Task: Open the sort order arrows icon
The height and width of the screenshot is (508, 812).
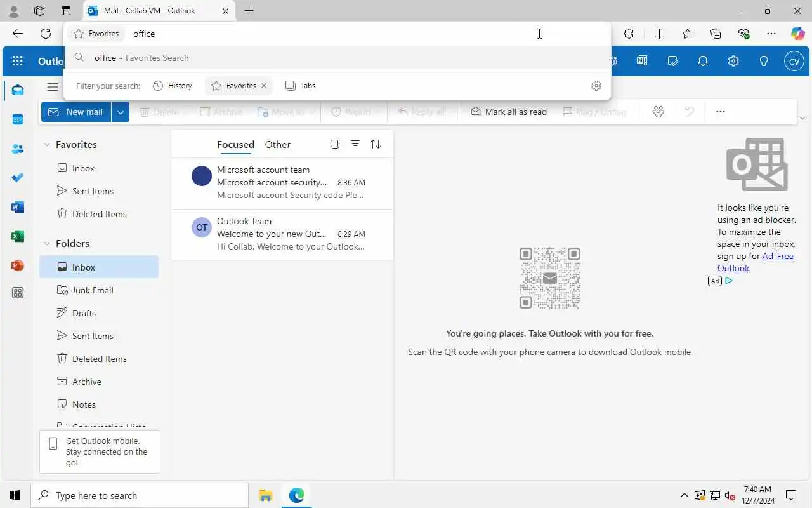Action: (x=376, y=144)
